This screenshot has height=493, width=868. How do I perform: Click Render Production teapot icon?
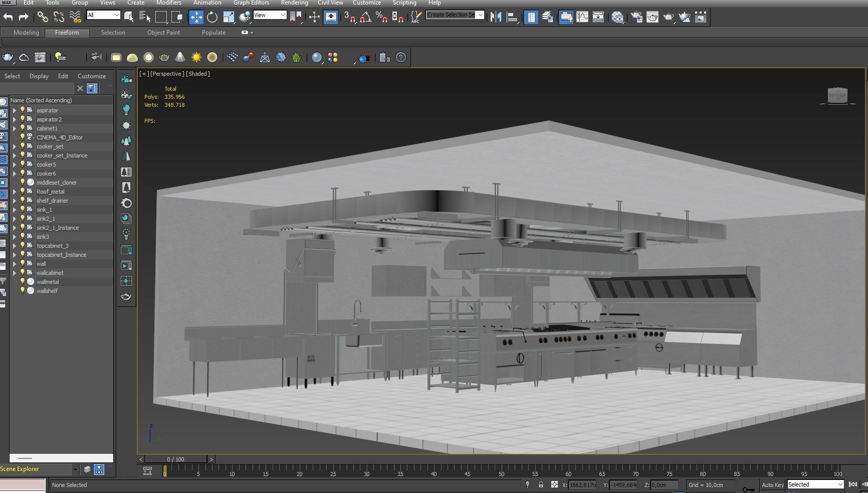[x=669, y=17]
